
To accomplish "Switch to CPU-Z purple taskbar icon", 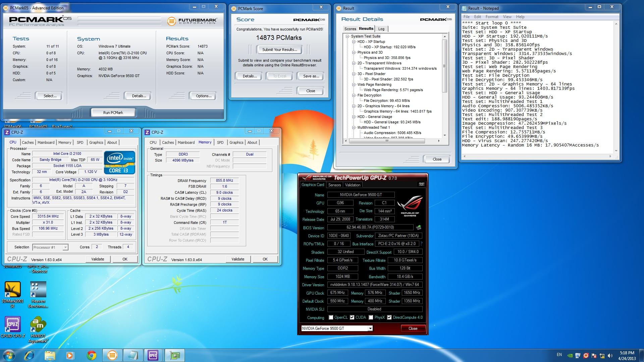I will (x=153, y=355).
